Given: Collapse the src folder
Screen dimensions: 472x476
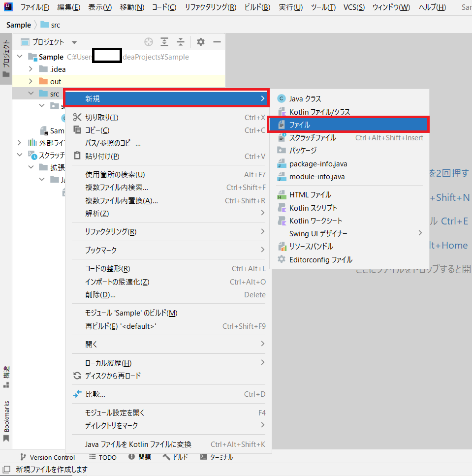Looking at the screenshot, I should 31,94.
